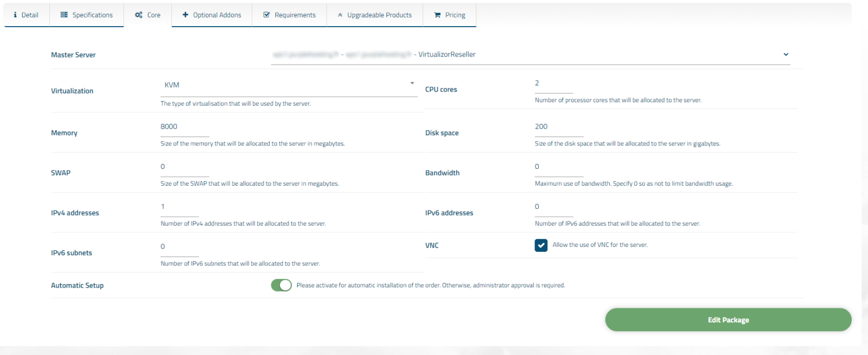Screen dimensions: 868x355
Task: Click the Memory field showing 8000
Action: [x=184, y=127]
